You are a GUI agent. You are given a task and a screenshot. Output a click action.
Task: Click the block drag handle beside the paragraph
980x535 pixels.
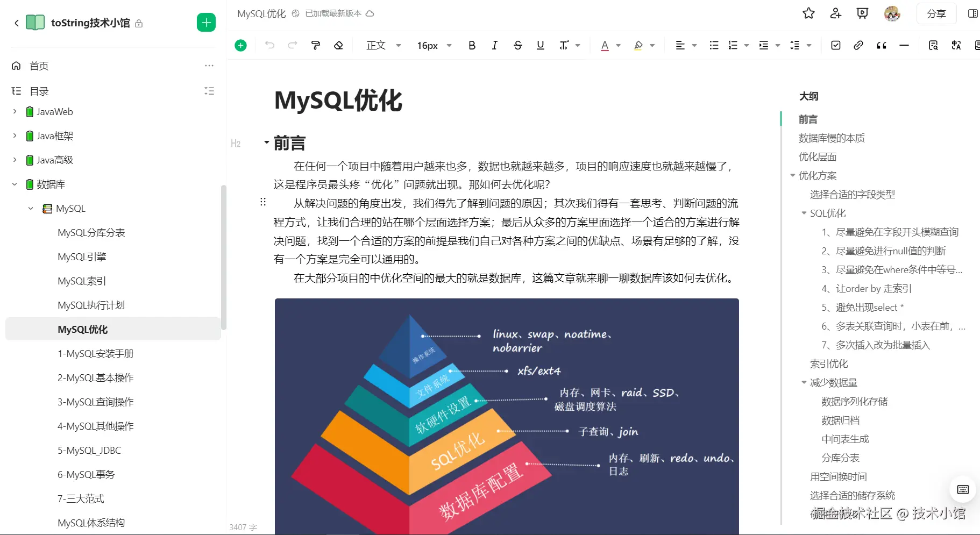263,202
